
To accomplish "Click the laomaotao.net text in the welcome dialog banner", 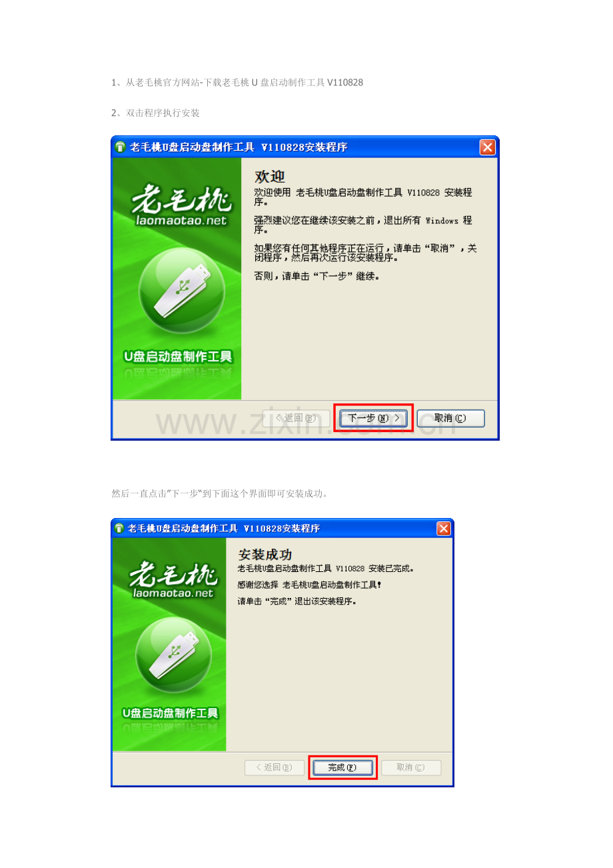I will click(180, 221).
